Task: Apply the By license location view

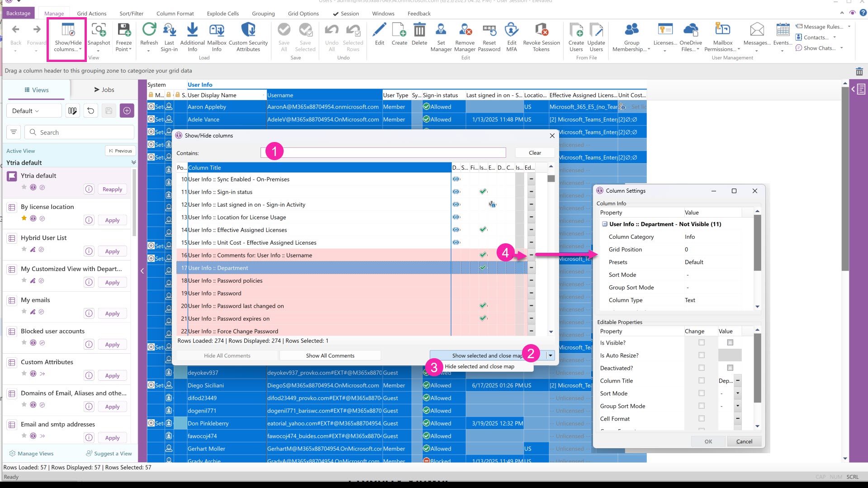Action: (112, 220)
